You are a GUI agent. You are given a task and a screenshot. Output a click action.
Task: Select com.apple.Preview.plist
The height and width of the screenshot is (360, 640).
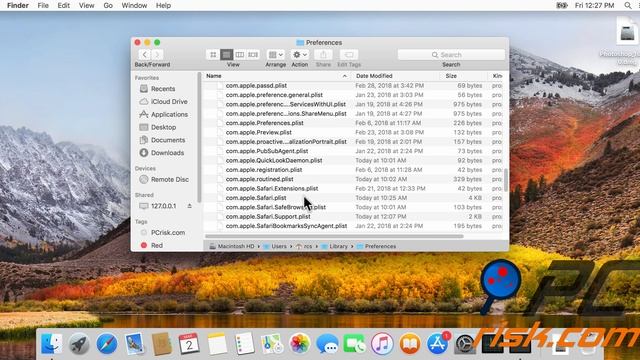click(x=259, y=132)
